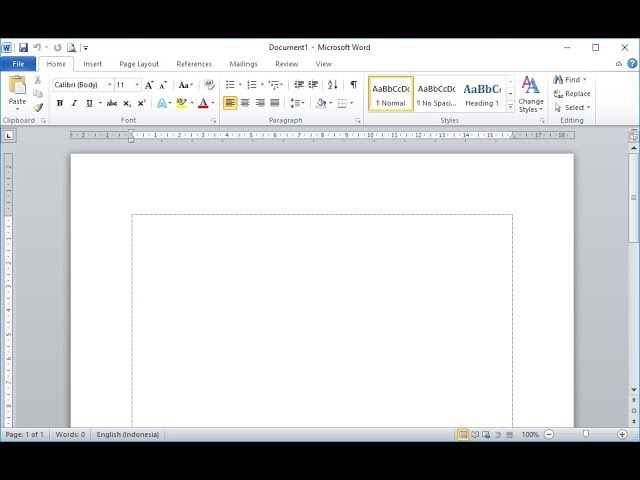Click the Sort A-Z icon

333,84
